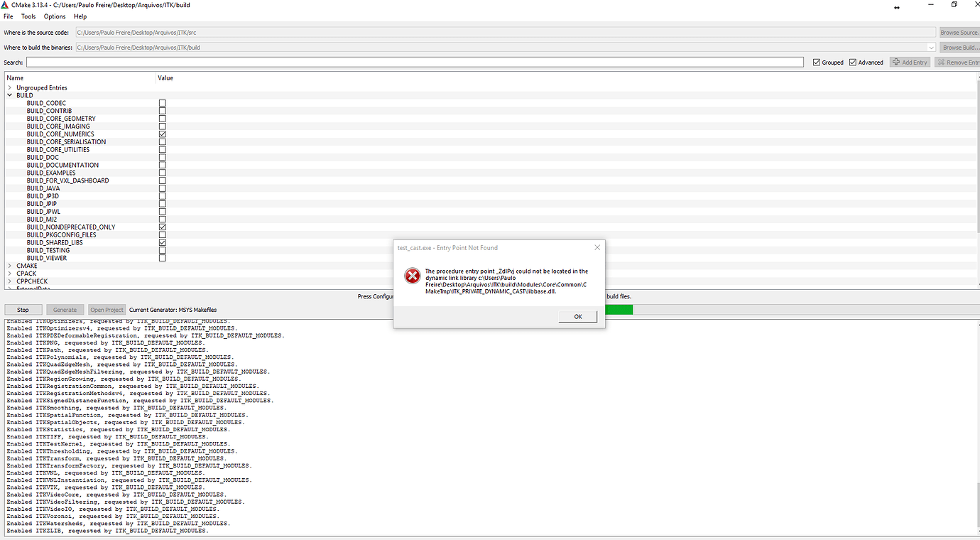
Task: Click the Browse Source button
Action: click(959, 33)
